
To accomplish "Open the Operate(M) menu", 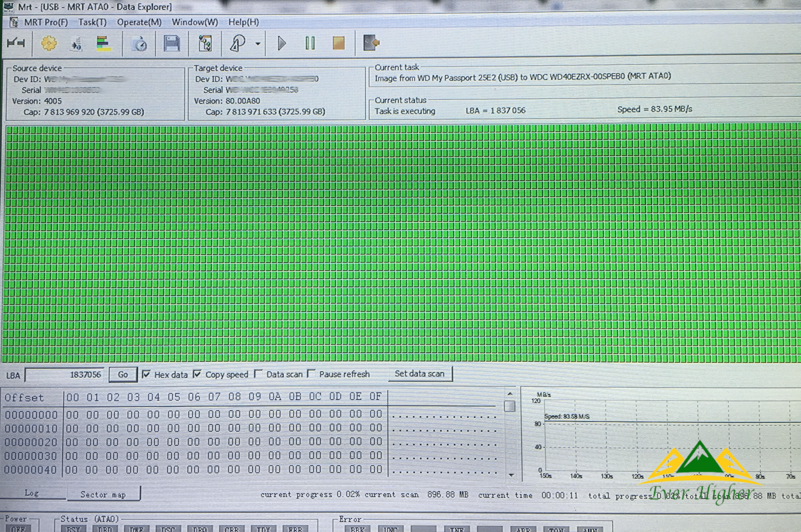I will tap(139, 22).
